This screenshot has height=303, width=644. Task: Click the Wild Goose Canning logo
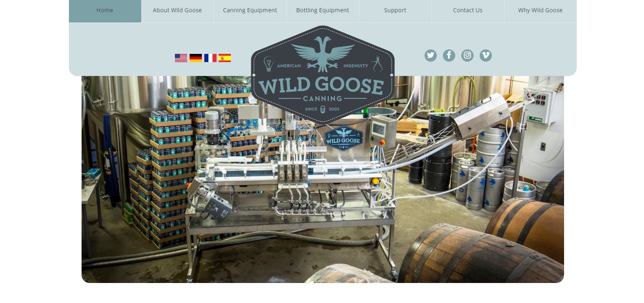[x=323, y=75]
